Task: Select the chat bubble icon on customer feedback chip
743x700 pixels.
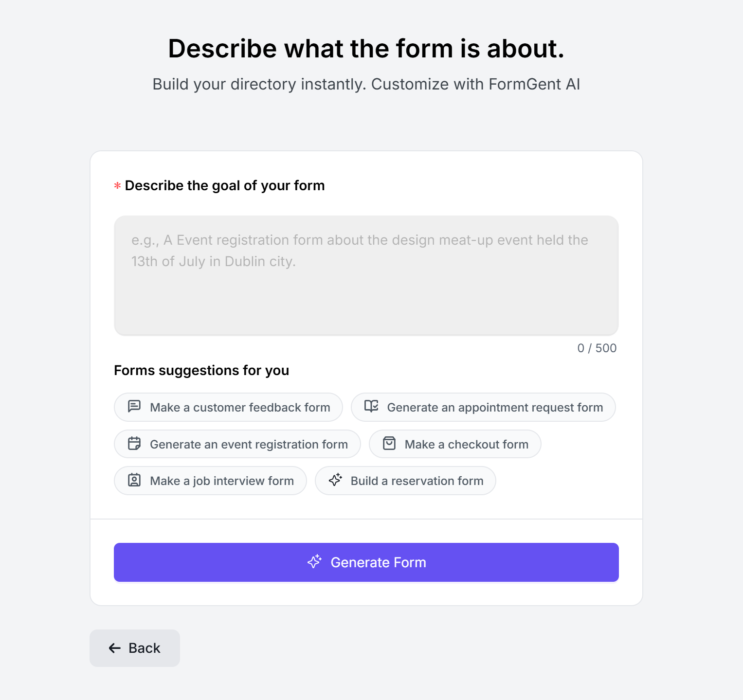Action: [x=134, y=407]
